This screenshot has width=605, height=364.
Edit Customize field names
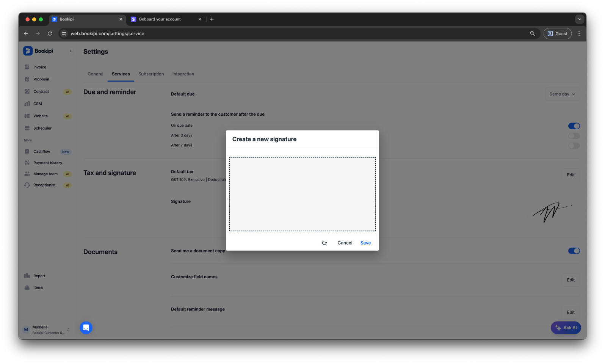coord(571,280)
